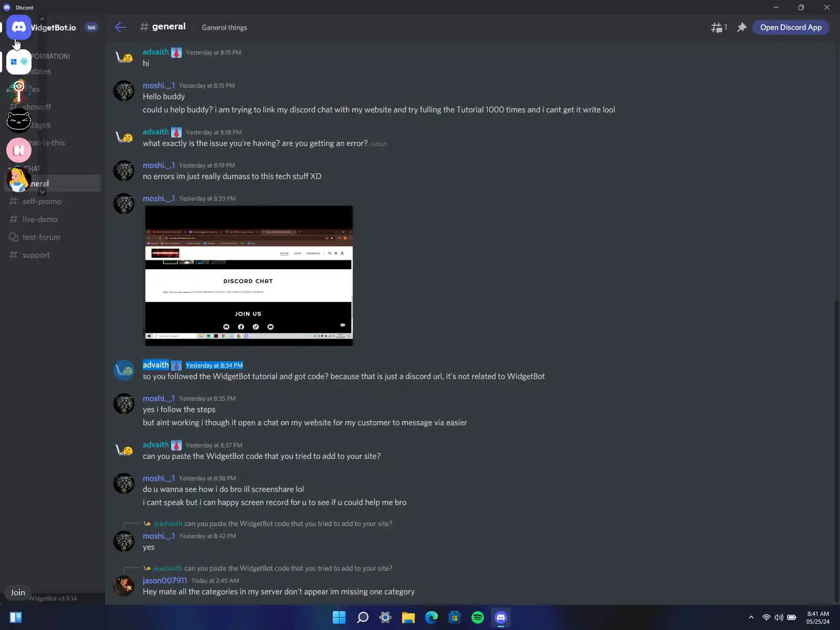Open File Explorer from taskbar
Image resolution: width=840 pixels, height=630 pixels.
click(x=408, y=617)
